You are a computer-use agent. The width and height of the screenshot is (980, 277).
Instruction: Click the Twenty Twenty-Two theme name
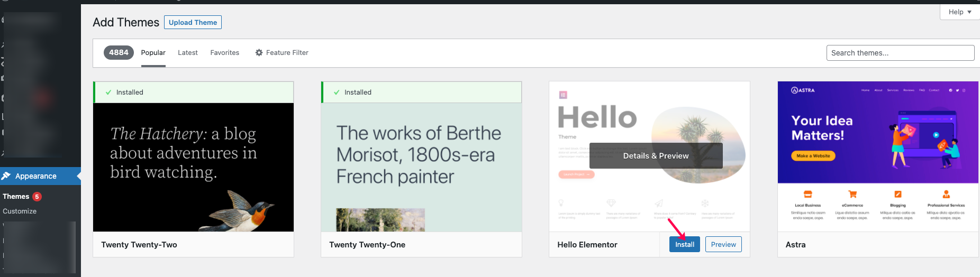pyautogui.click(x=139, y=245)
